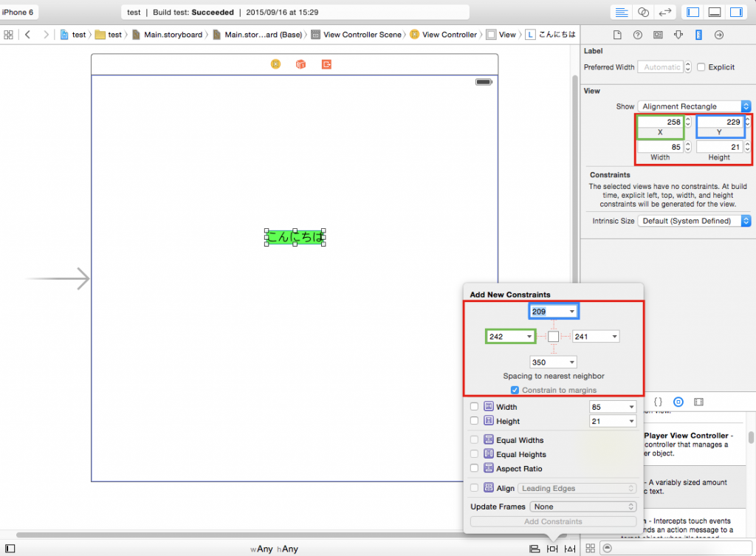Viewport: 756px width, 556px height.
Task: Check the Explicit preferred width box
Action: pyautogui.click(x=701, y=67)
